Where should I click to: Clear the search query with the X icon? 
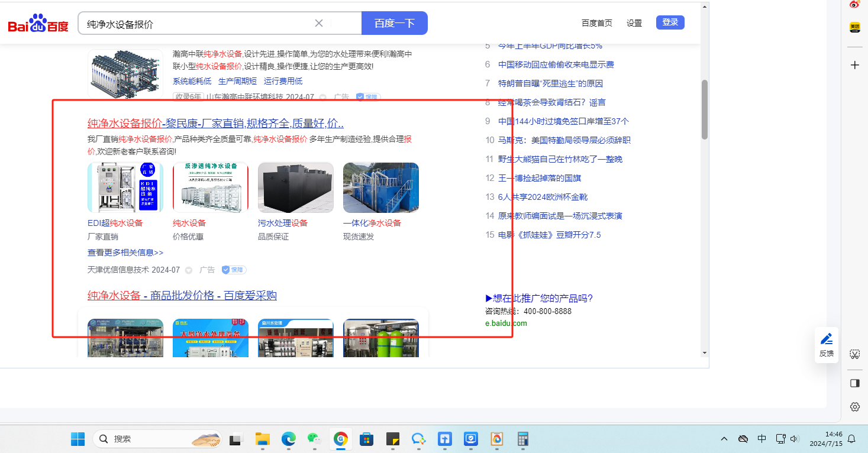(x=318, y=23)
